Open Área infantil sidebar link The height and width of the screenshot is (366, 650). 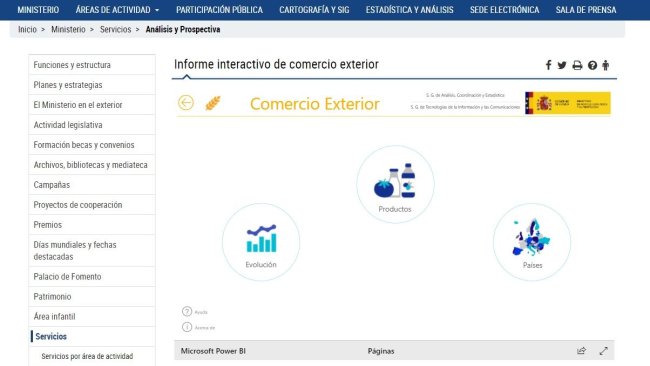(x=92, y=316)
